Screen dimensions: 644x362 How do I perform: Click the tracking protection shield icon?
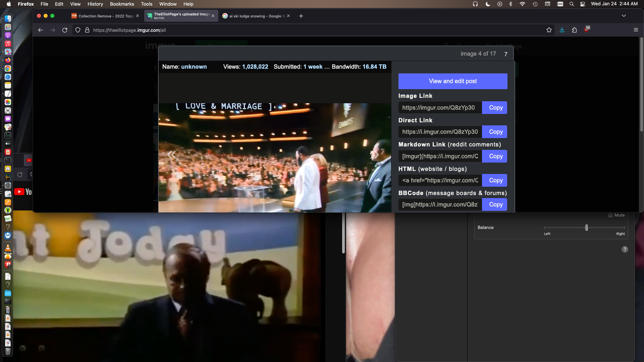click(x=78, y=30)
